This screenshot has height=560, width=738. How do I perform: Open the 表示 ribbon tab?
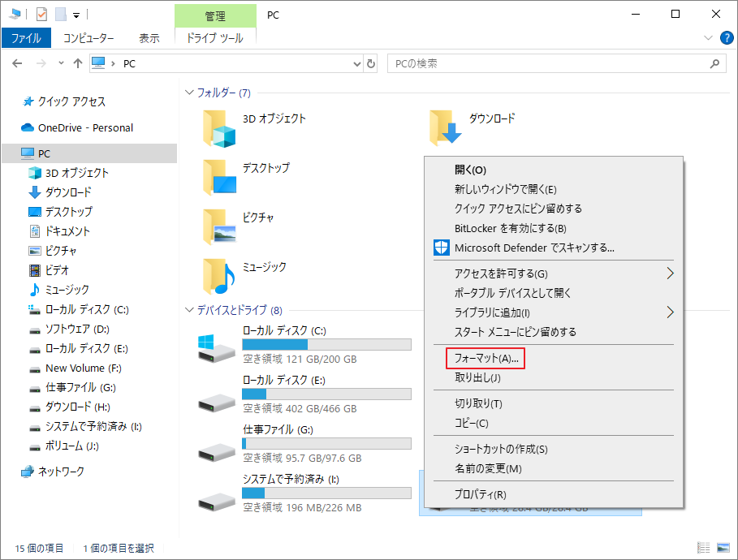pyautogui.click(x=149, y=38)
